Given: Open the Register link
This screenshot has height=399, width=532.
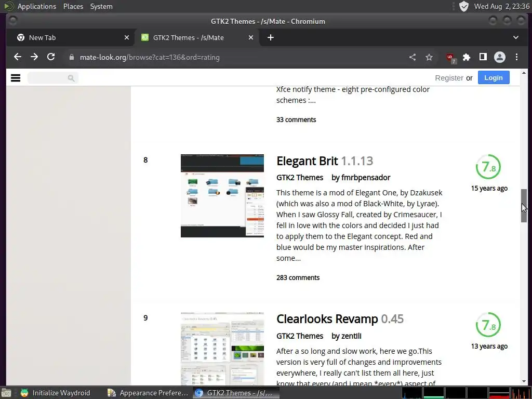Looking at the screenshot, I should pos(449,78).
